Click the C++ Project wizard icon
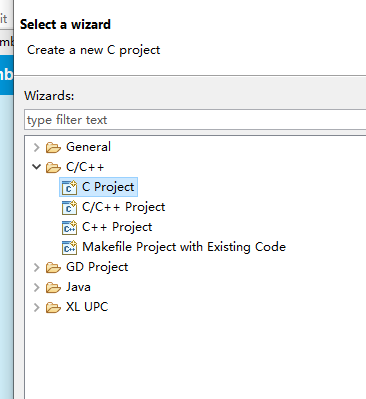366x399 pixels. tap(69, 227)
